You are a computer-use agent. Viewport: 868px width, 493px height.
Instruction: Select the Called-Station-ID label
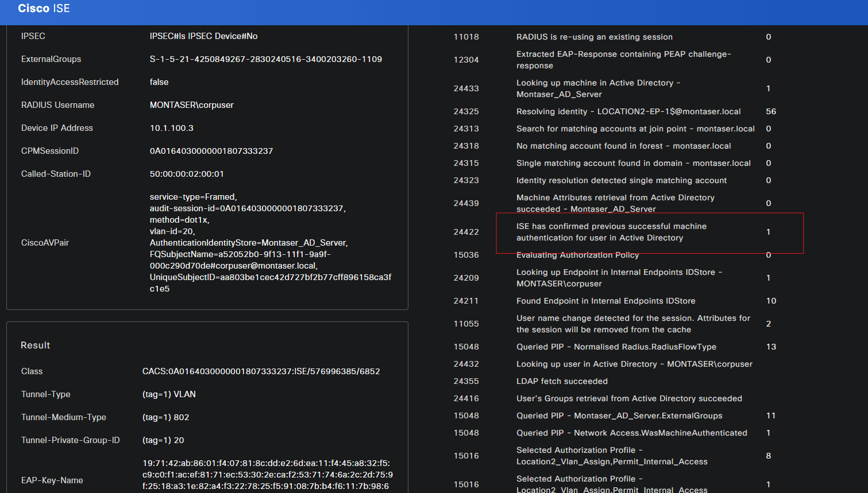coord(56,174)
